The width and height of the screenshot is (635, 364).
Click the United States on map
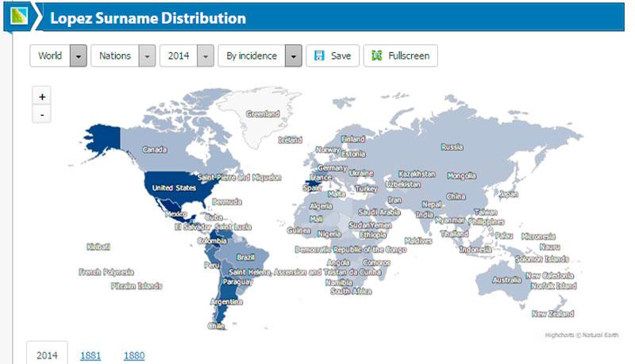[173, 188]
